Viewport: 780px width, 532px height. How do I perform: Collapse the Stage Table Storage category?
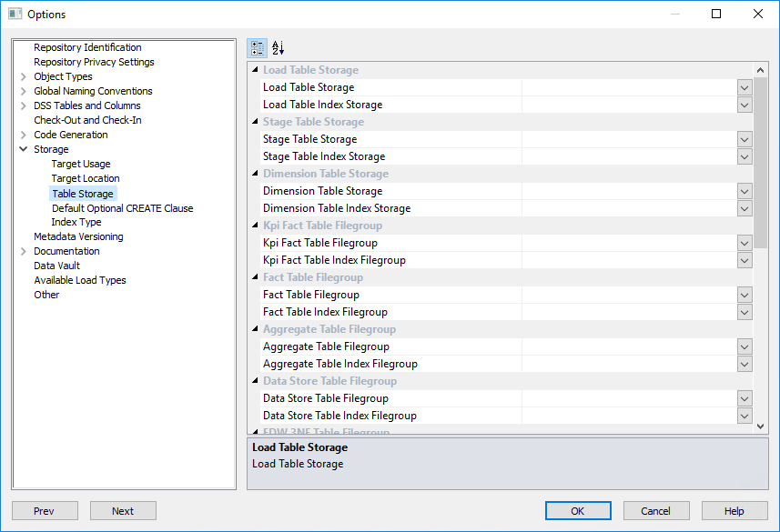[x=255, y=122]
